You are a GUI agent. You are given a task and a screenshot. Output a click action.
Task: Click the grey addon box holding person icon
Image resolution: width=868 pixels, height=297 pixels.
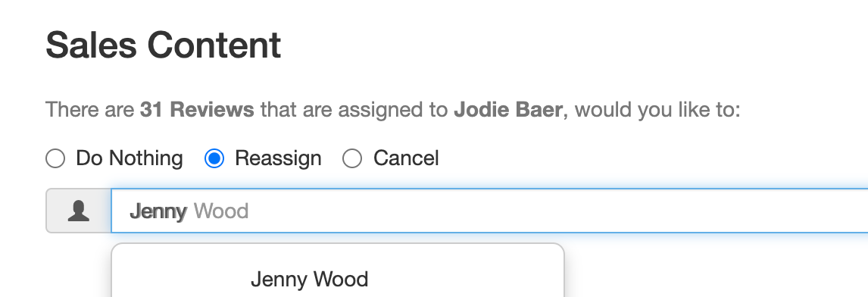tap(79, 211)
